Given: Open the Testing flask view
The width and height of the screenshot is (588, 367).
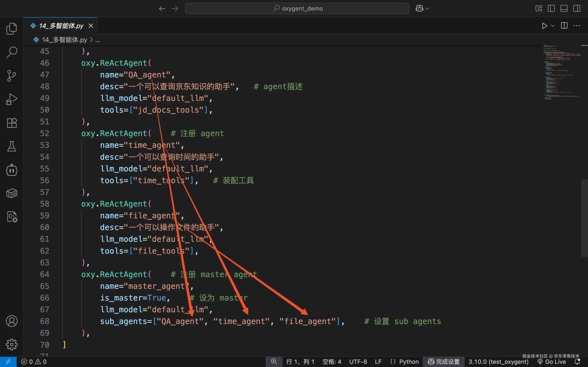Looking at the screenshot, I should (11, 146).
